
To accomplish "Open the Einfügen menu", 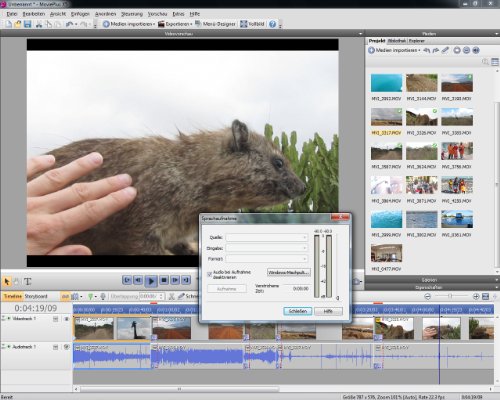I will coord(80,14).
